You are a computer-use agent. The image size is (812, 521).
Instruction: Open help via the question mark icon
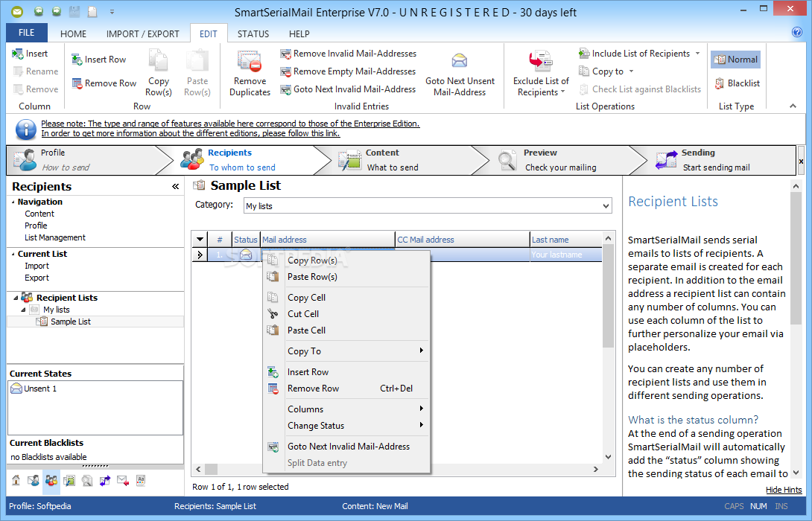(x=797, y=32)
